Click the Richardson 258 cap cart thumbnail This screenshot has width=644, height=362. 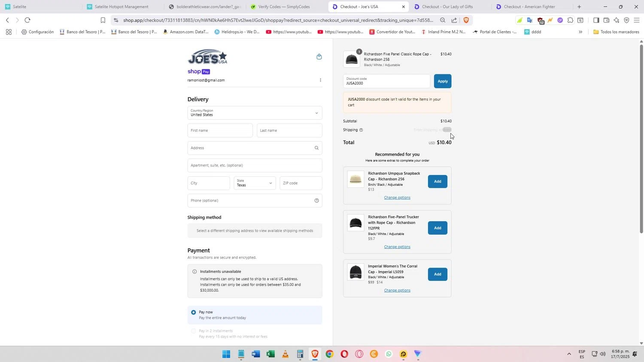[x=352, y=59]
